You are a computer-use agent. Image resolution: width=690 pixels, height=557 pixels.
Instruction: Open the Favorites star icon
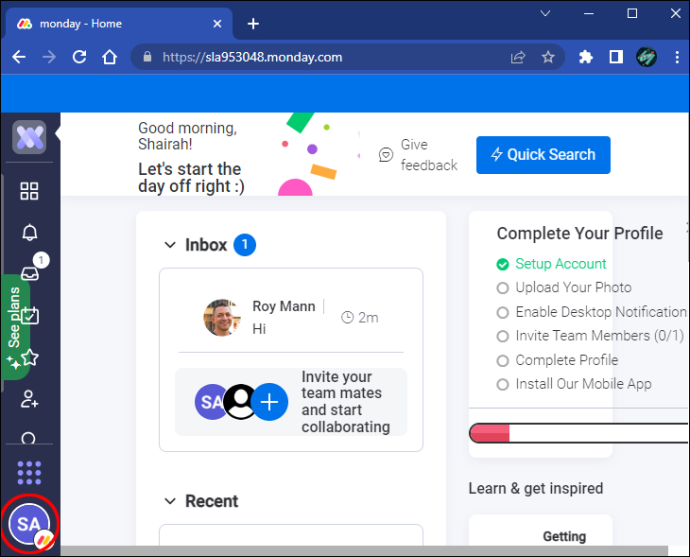pos(30,358)
